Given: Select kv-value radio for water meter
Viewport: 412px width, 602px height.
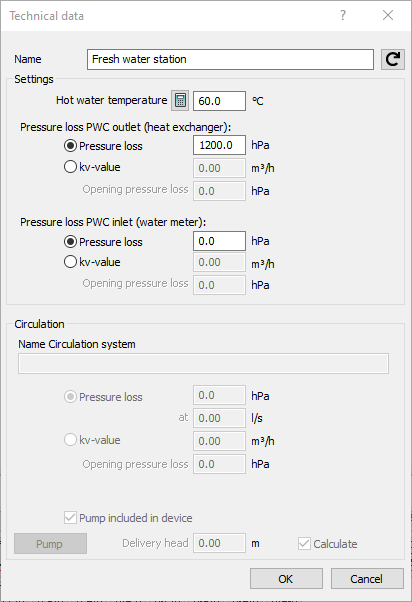Looking at the screenshot, I should point(70,262).
